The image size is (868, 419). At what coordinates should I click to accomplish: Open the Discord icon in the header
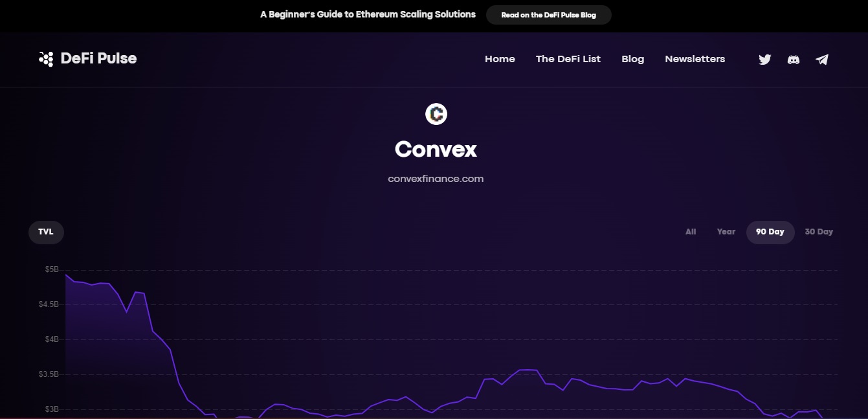793,59
